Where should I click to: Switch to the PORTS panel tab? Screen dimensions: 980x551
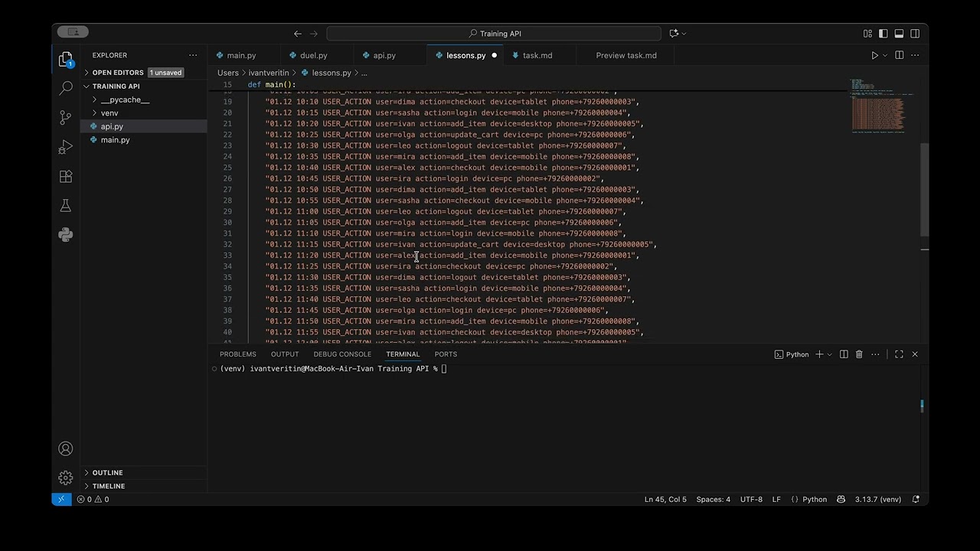point(445,354)
